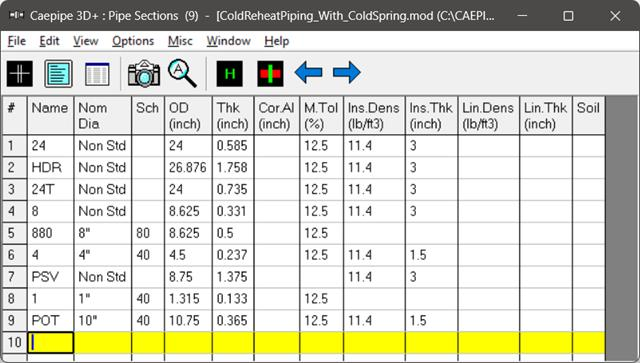Go to previous list with left arrow
640x363 pixels.
308,73
